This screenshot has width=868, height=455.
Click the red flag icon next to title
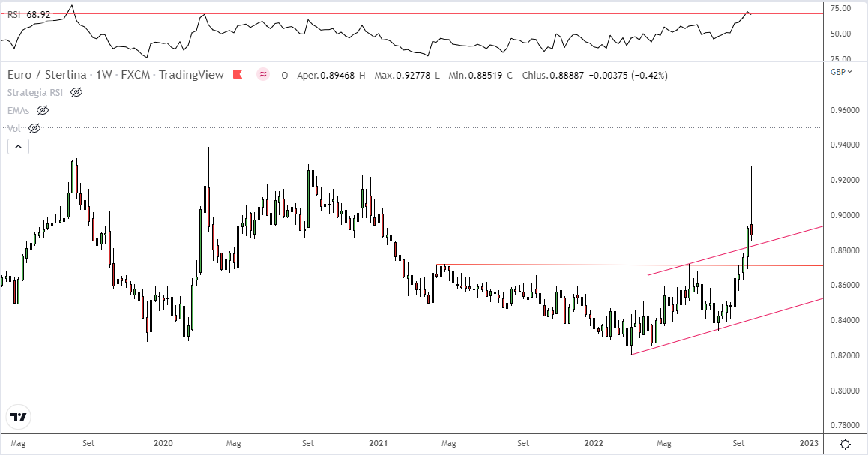click(x=238, y=74)
